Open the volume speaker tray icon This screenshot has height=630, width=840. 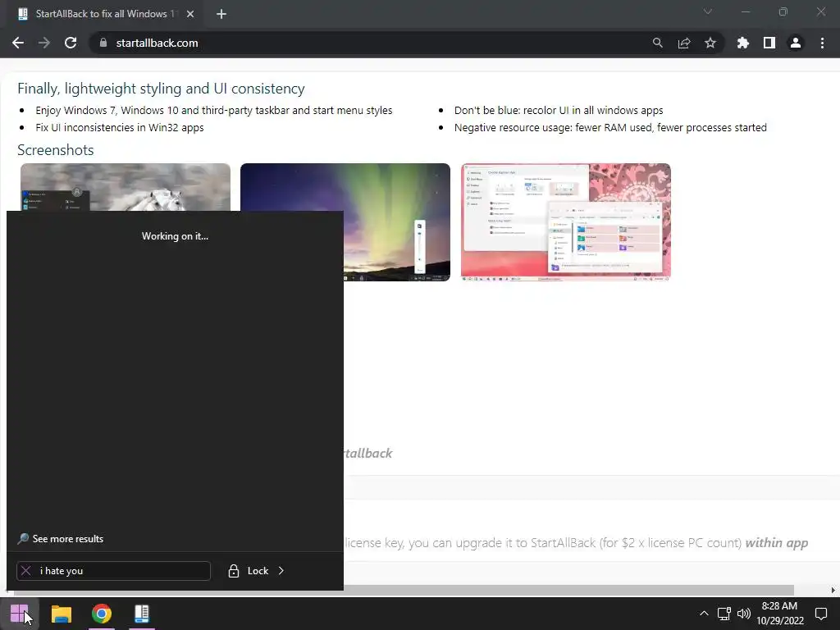coord(743,614)
